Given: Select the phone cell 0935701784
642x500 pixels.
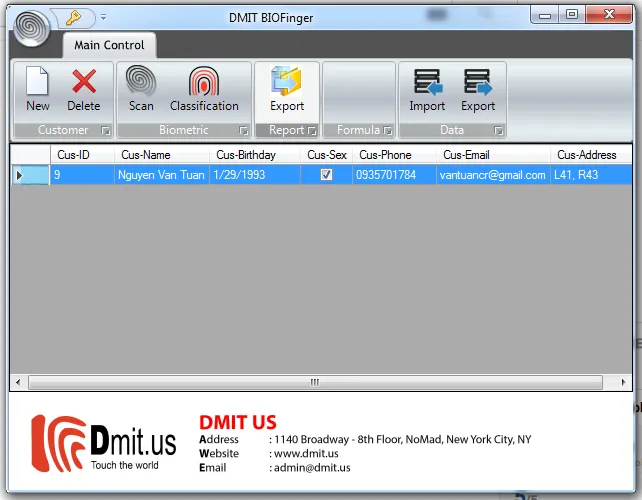Looking at the screenshot, I should tap(394, 175).
